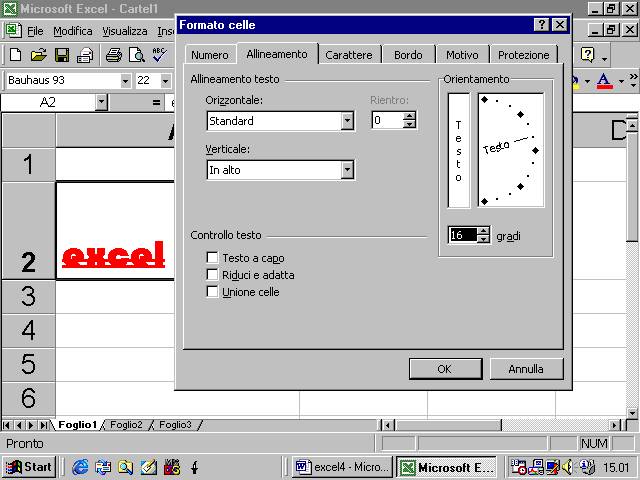Click the orientation dial angle indicator
This screenshot has width=640, height=480.
point(511,150)
